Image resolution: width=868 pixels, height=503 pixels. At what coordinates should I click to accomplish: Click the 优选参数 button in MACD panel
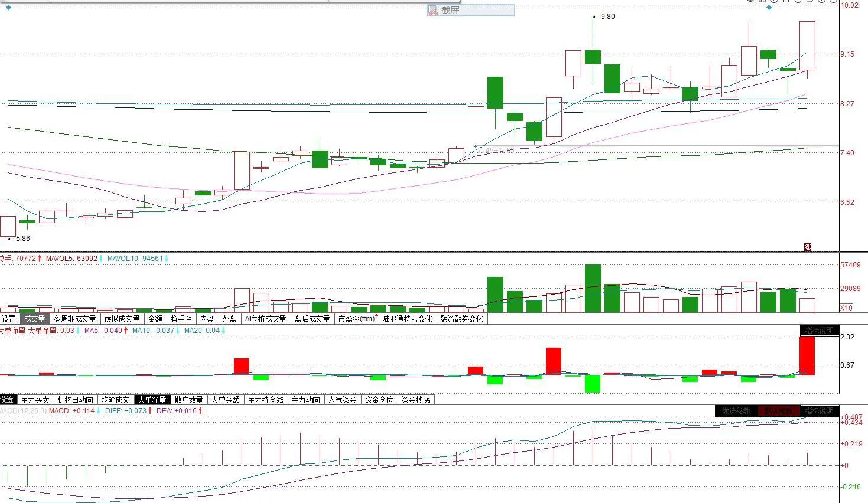point(736,411)
